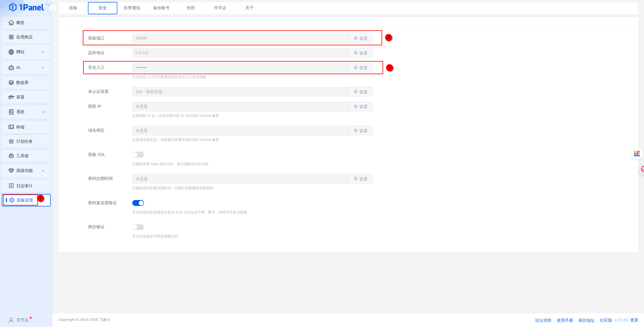Viewport: 644px width, 327px height.
Task: Turn on the 两步验证 switch
Action: pyautogui.click(x=138, y=227)
